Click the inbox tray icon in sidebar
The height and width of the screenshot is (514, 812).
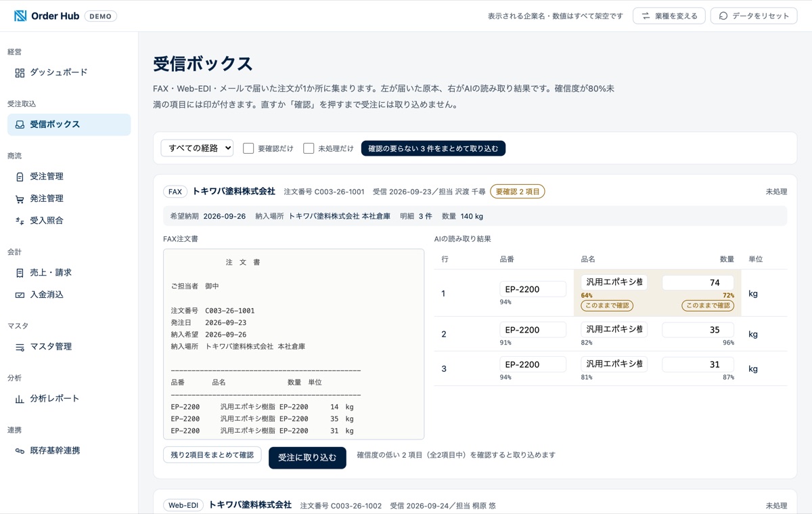[20, 125]
